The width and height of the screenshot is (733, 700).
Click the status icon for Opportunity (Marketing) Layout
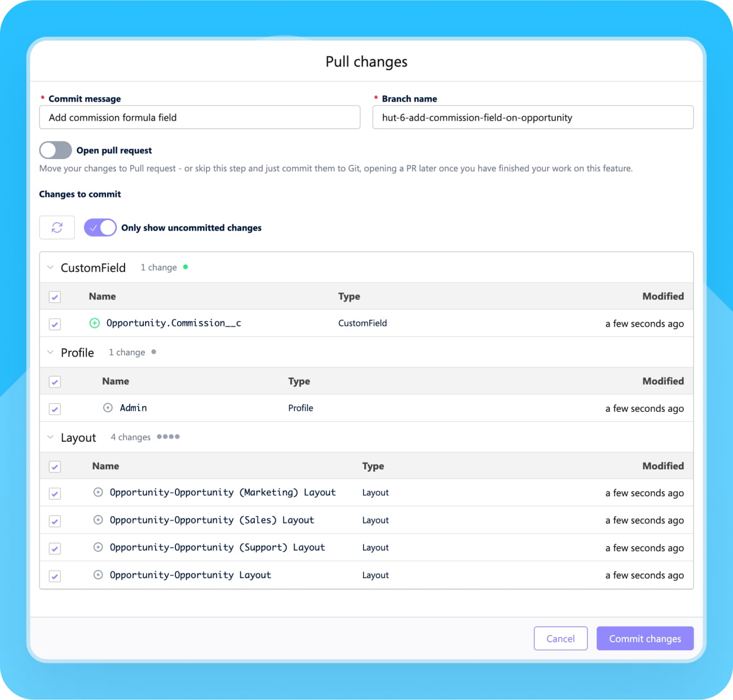(x=98, y=492)
